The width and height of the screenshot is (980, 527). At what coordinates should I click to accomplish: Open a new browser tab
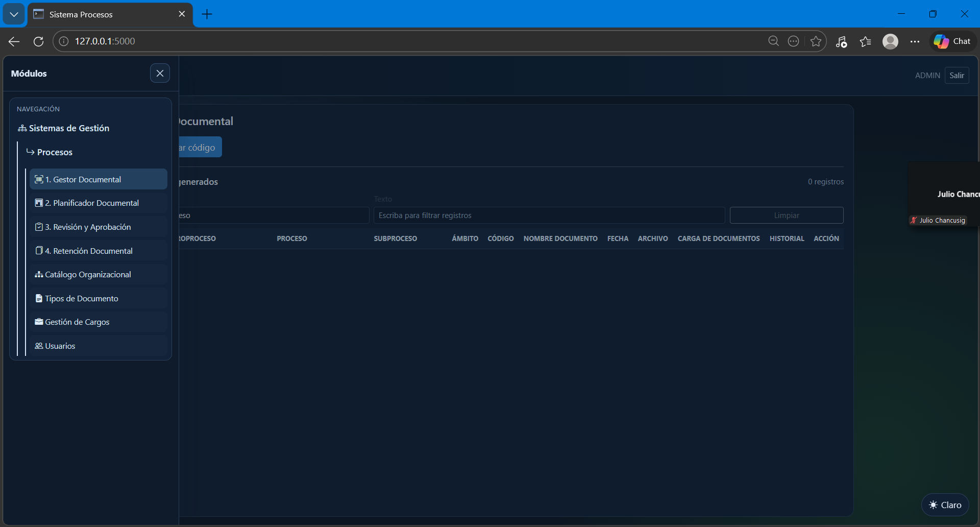(x=207, y=14)
